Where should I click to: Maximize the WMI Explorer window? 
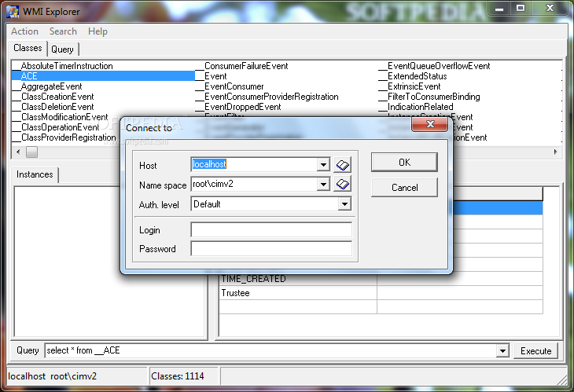point(521,8)
